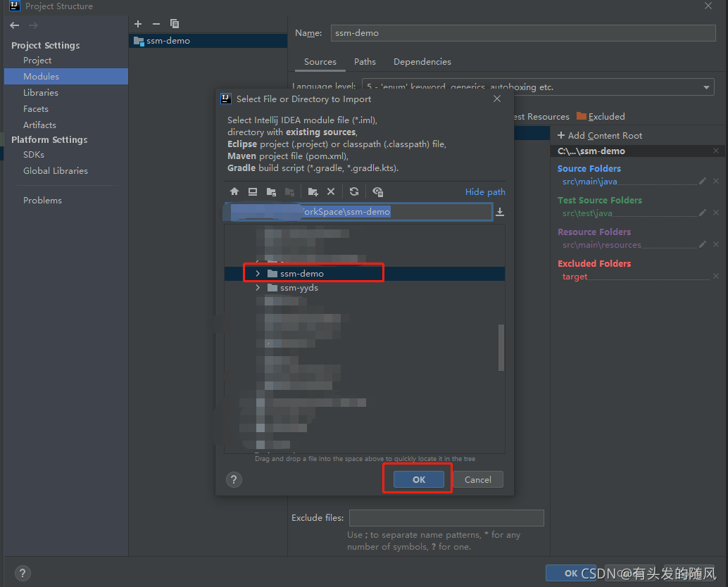
Task: Go to desktop directory icon
Action: 253,191
